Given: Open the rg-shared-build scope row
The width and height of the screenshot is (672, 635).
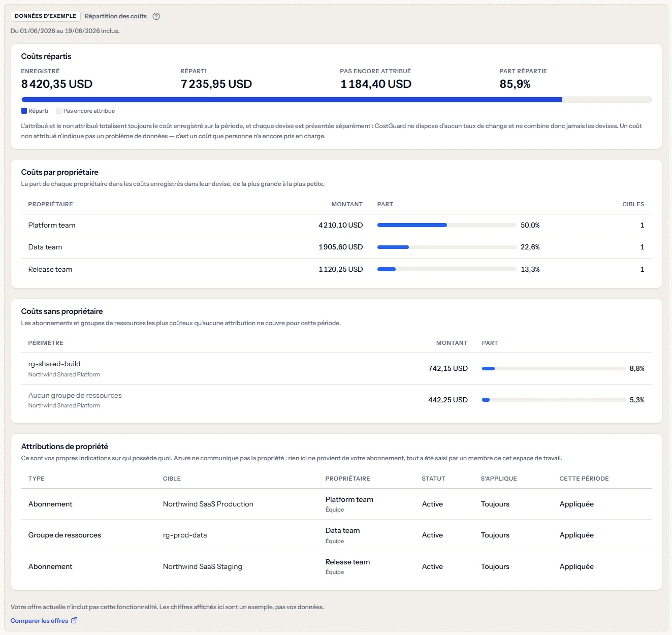Looking at the screenshot, I should [336, 369].
